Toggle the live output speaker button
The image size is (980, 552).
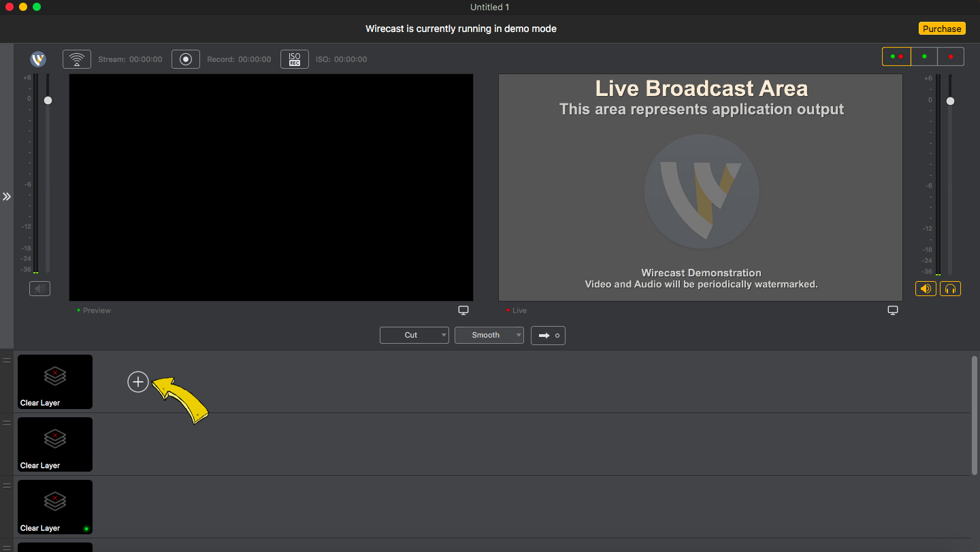[x=926, y=289]
